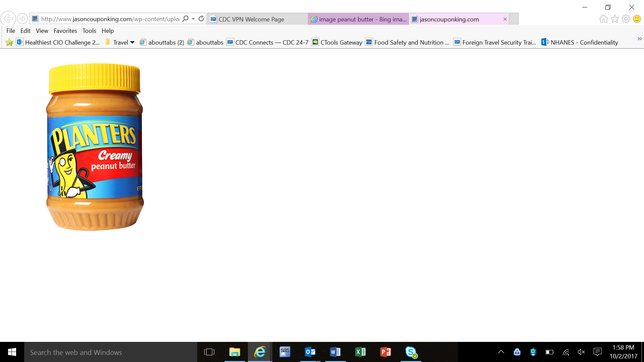This screenshot has width=644, height=362.
Task: Expand the address bar autocomplete dropdown arrow
Action: pyautogui.click(x=193, y=19)
